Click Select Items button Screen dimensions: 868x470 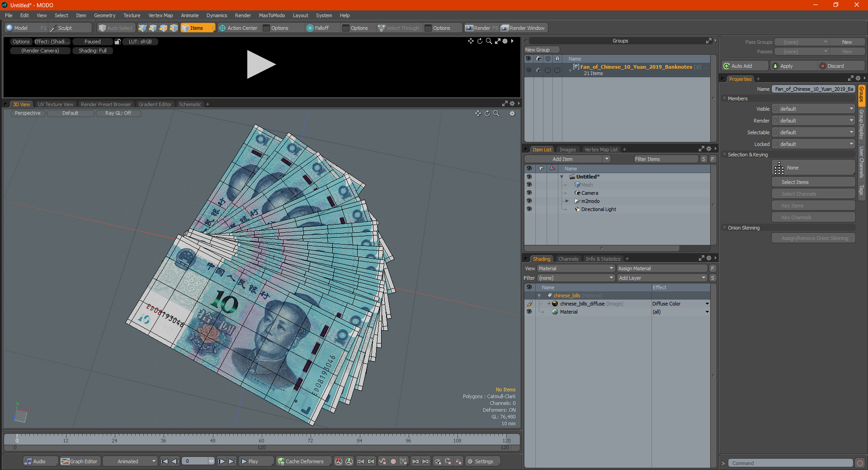tap(813, 182)
